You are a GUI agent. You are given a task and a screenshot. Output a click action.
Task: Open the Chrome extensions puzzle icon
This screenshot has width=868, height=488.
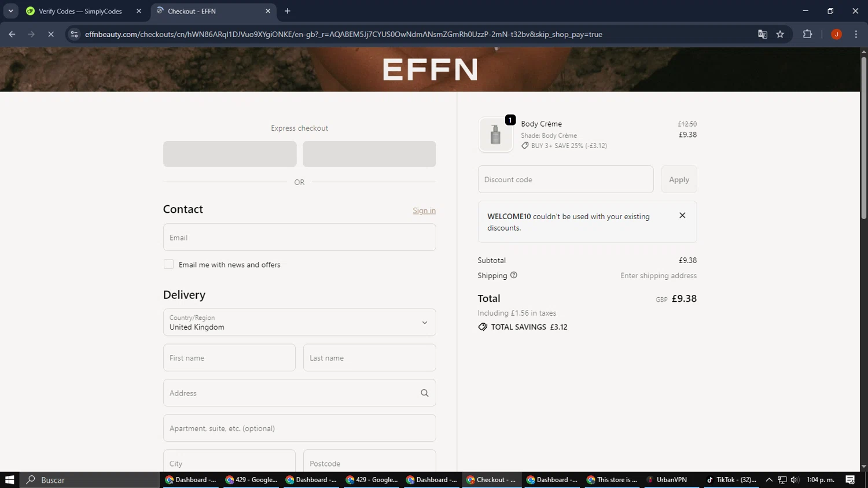pos(808,34)
